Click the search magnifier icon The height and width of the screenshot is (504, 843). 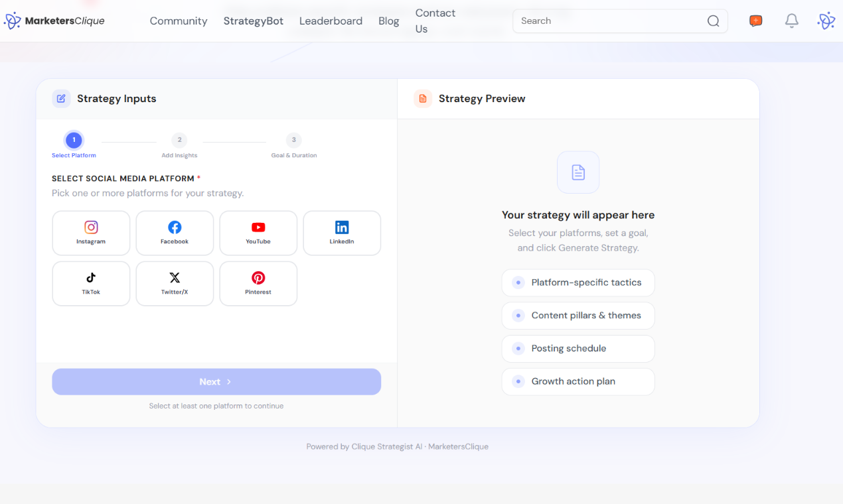(x=713, y=21)
